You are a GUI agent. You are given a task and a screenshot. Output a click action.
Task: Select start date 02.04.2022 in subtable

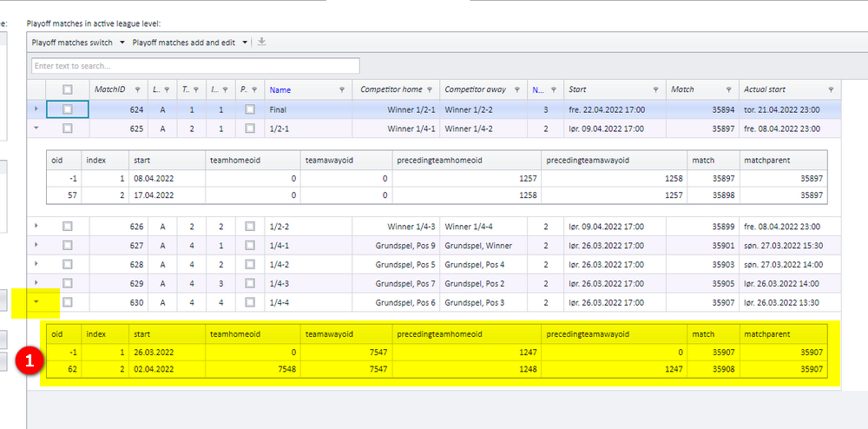168,369
